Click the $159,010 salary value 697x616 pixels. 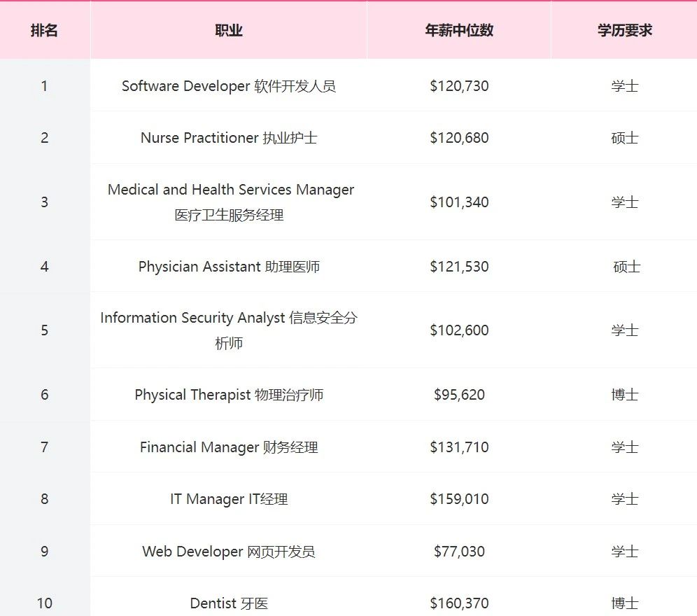coord(459,499)
